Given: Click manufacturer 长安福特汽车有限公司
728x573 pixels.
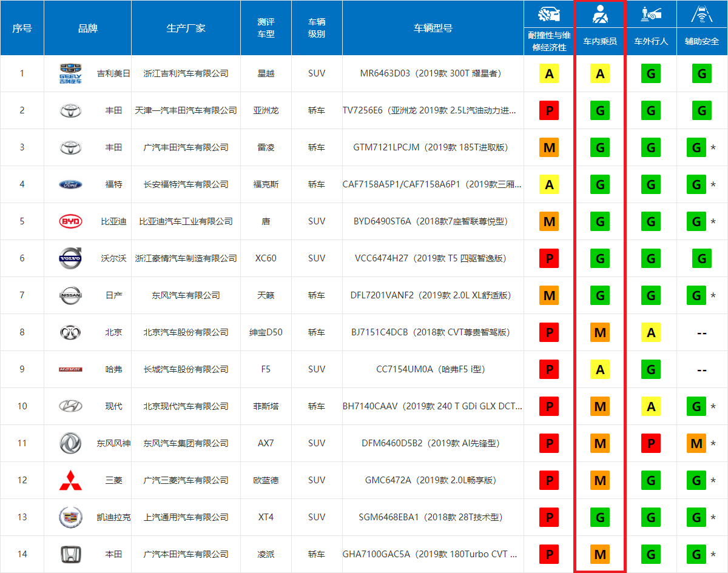Looking at the screenshot, I should (x=186, y=184).
